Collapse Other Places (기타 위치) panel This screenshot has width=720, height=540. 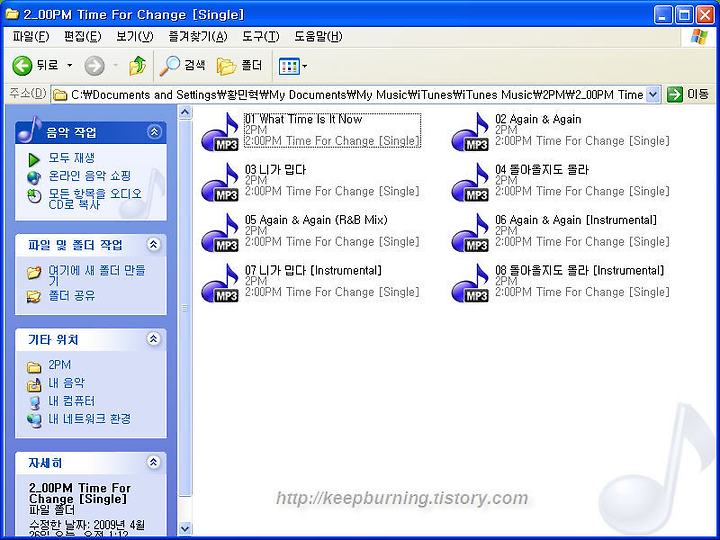153,339
